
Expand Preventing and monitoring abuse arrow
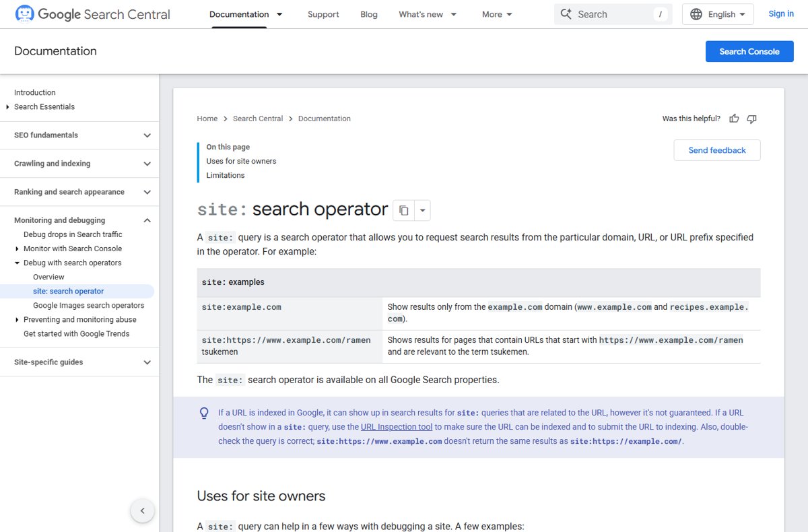tap(17, 320)
